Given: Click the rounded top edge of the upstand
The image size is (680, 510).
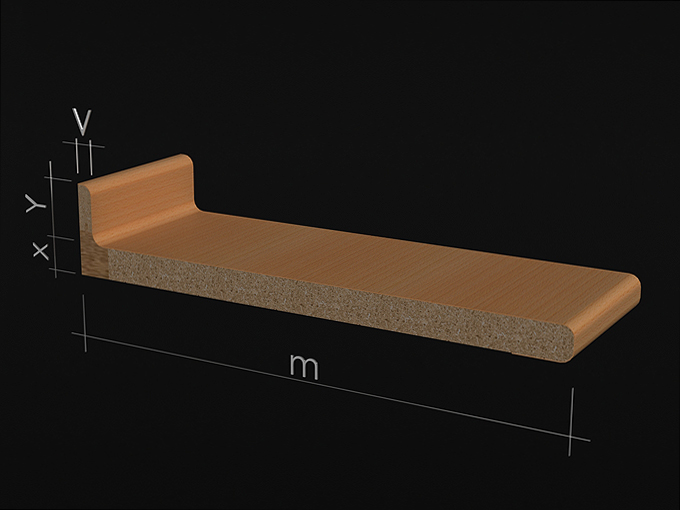Looking at the screenshot, I should pos(134,169).
